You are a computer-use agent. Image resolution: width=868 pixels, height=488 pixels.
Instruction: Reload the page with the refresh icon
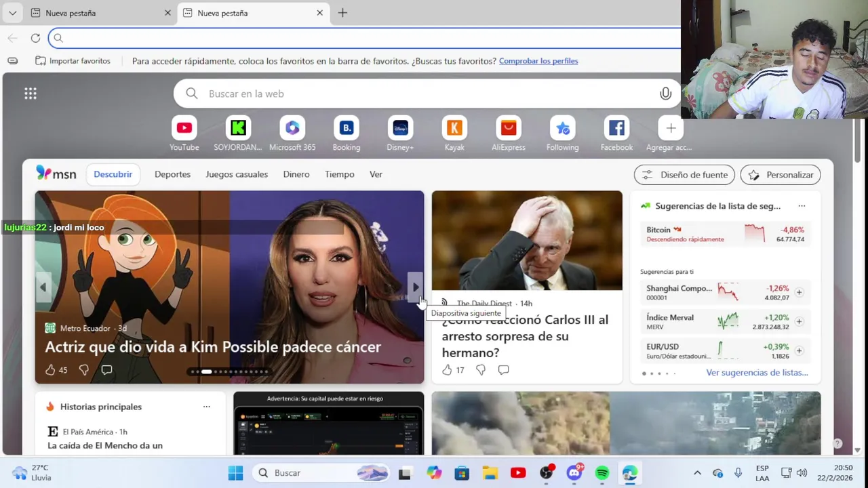click(x=35, y=38)
